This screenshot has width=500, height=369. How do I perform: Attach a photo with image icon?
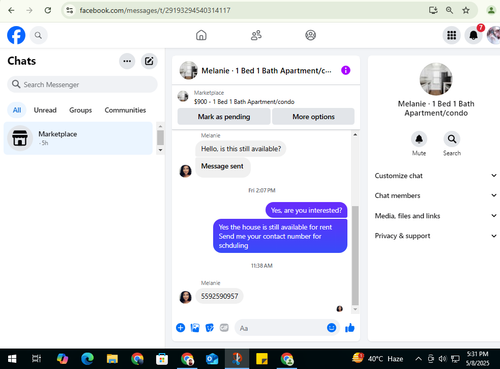(x=195, y=328)
